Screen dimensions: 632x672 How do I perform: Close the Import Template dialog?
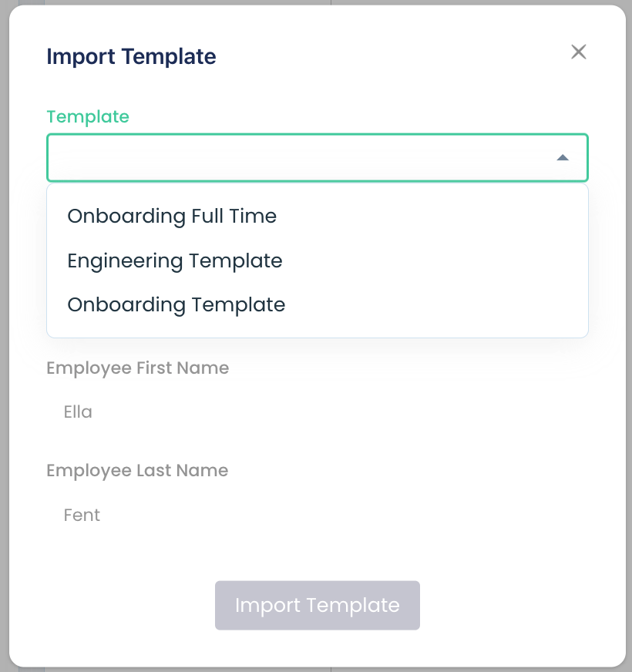point(579,52)
